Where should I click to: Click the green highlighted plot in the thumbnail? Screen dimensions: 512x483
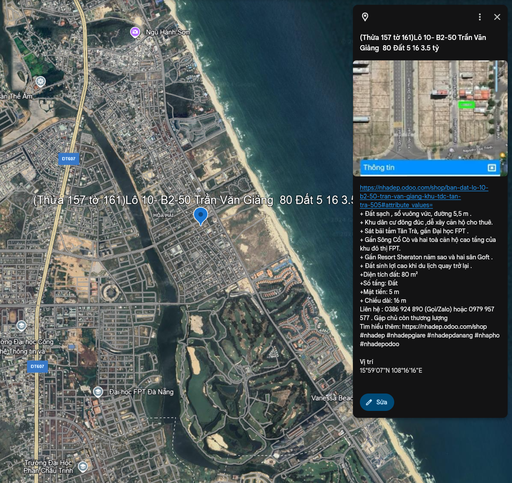(466, 105)
